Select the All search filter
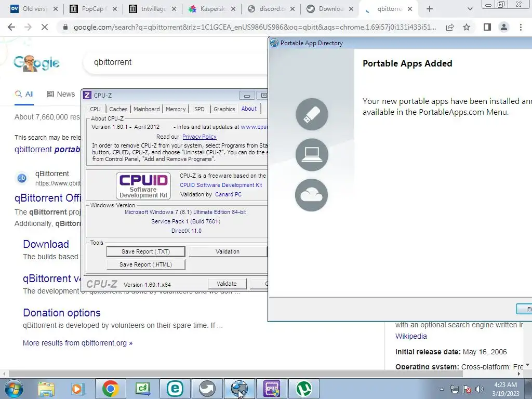This screenshot has height=399, width=532. [24, 95]
